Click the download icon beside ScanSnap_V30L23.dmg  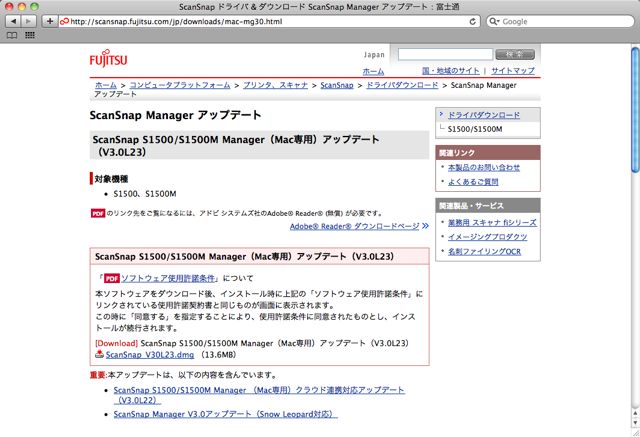[99, 354]
